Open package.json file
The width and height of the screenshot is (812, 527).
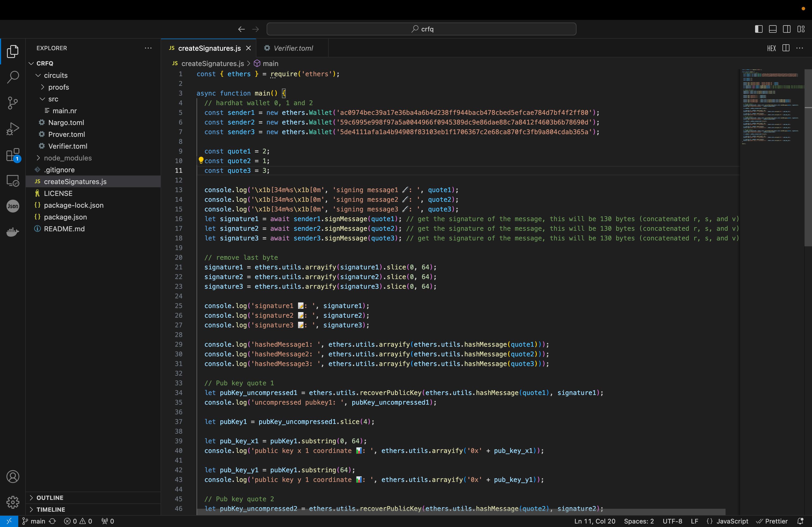coord(93,217)
